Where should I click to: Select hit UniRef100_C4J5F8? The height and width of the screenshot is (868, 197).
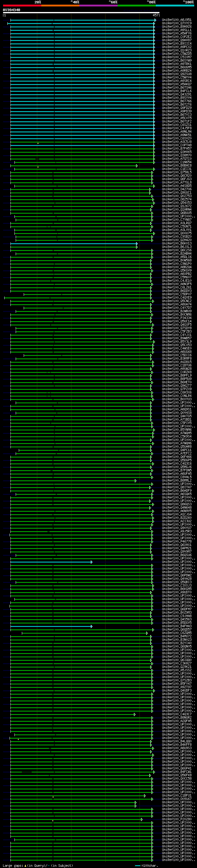(x=176, y=128)
